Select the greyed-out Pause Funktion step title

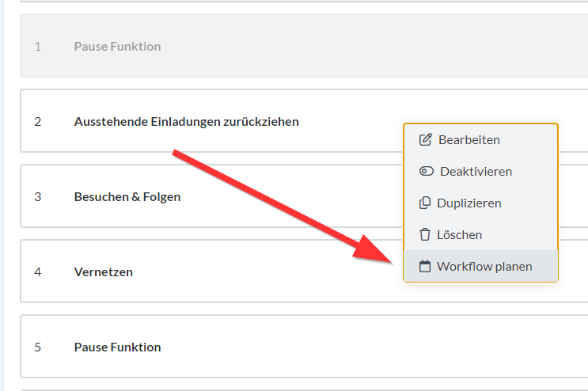pos(117,47)
